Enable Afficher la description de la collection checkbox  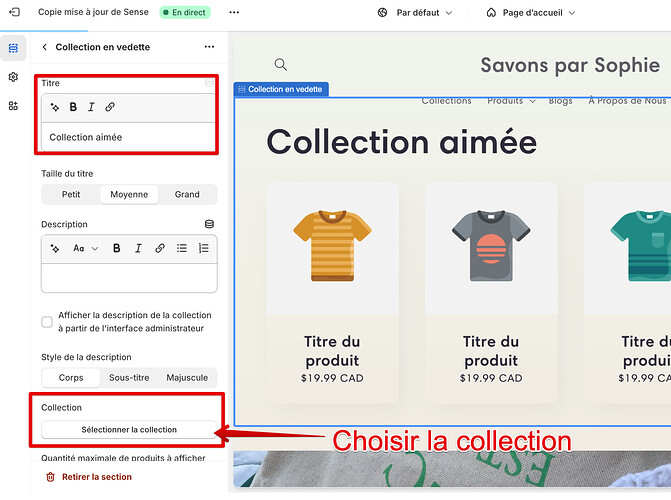[x=47, y=321]
